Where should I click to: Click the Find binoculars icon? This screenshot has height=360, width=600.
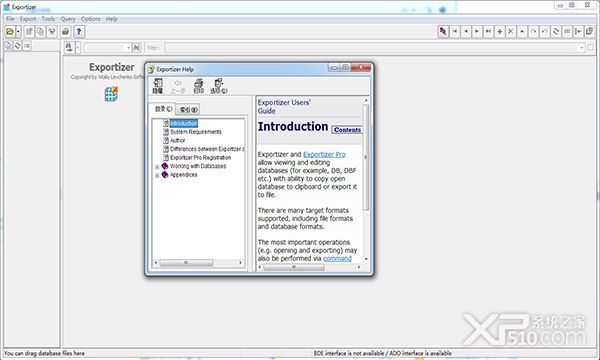[69, 47]
